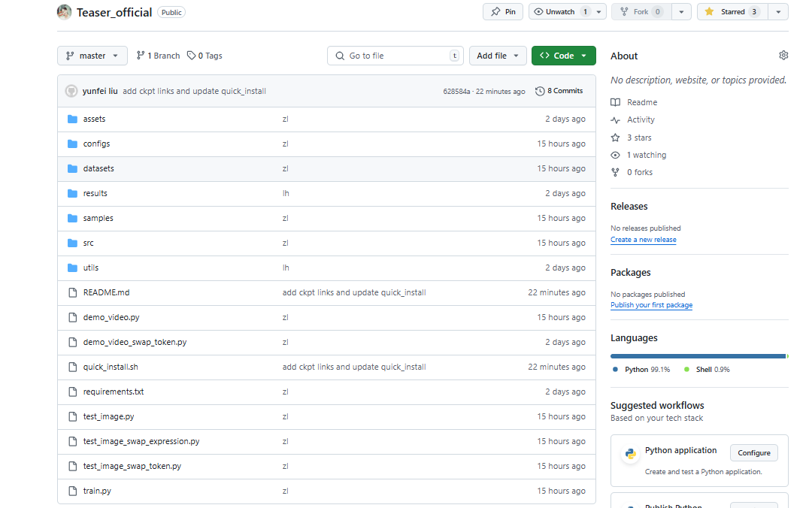Click the samples folder icon

tap(72, 219)
